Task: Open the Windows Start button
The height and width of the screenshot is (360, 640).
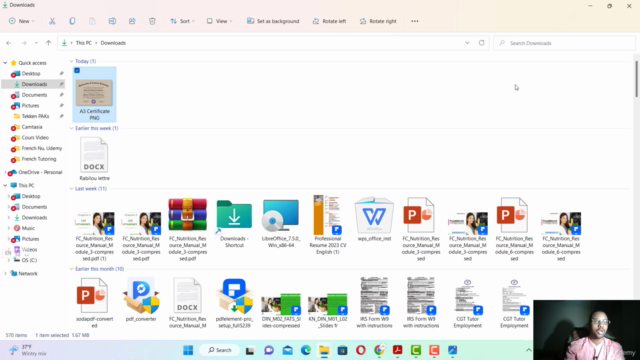Action: click(x=188, y=350)
